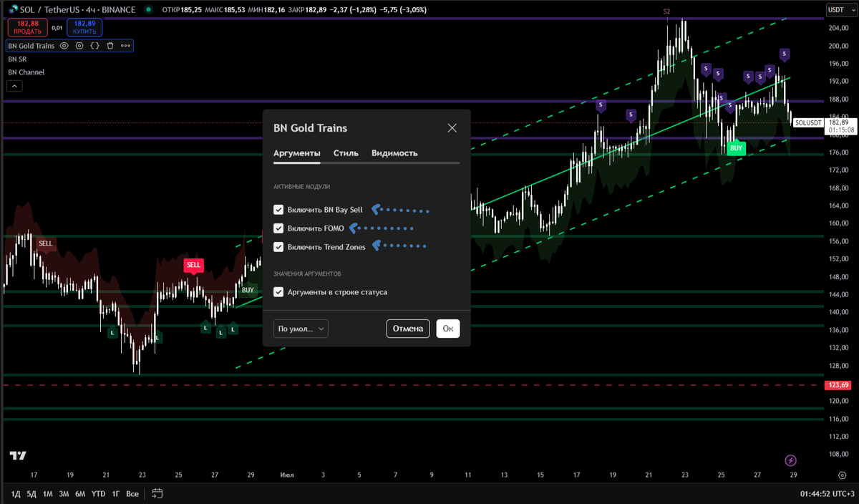Click the blue Купить 182,89 button
This screenshot has width=859, height=504.
pos(84,27)
